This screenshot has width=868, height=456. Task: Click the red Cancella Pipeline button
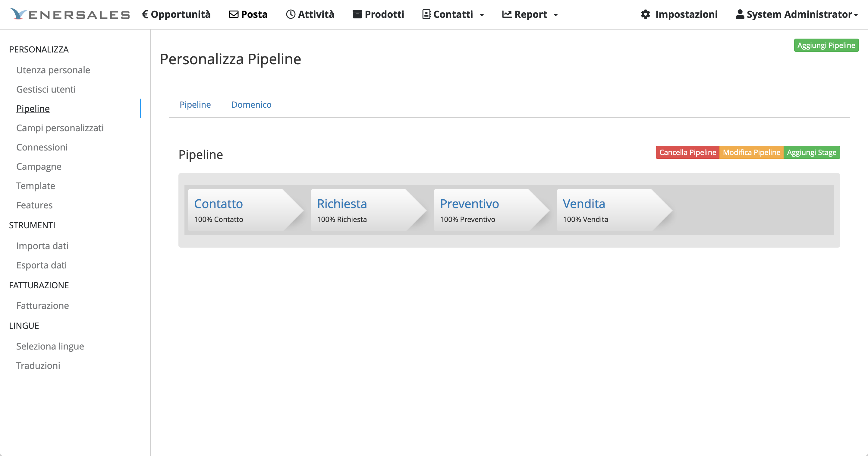click(687, 152)
